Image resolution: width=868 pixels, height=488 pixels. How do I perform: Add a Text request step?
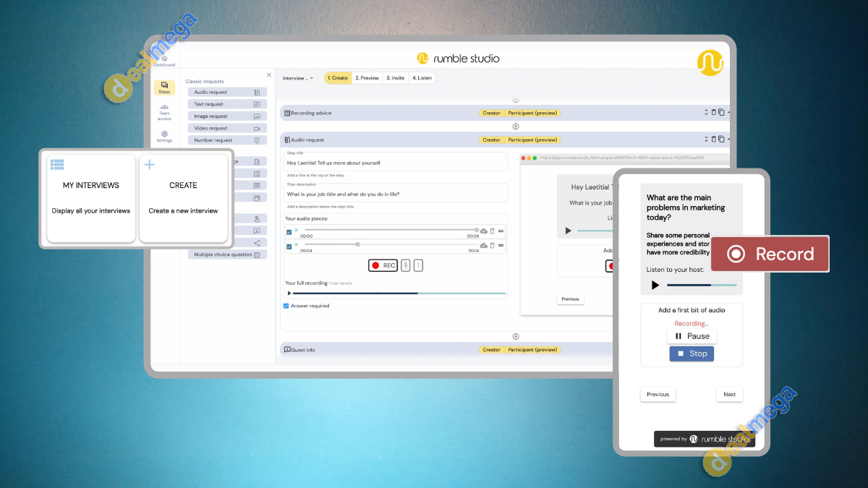click(227, 104)
